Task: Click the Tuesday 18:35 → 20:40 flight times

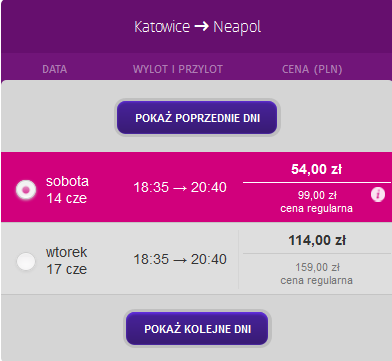Action: tap(180, 259)
